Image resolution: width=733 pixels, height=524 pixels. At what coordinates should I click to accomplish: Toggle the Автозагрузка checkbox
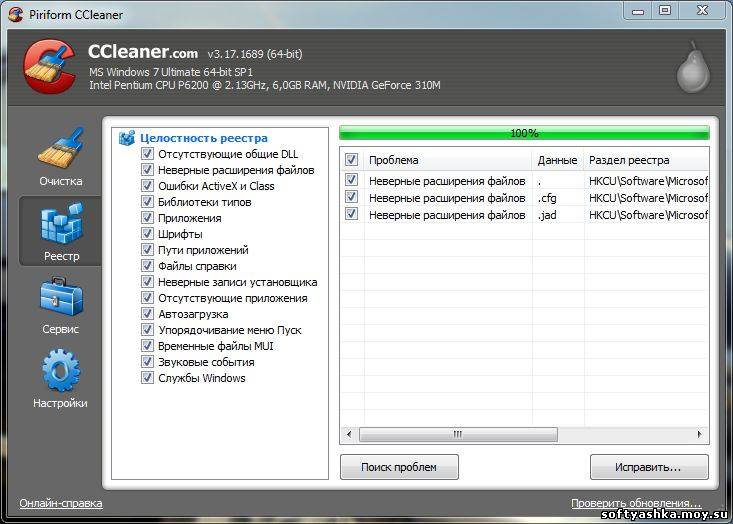(x=147, y=314)
